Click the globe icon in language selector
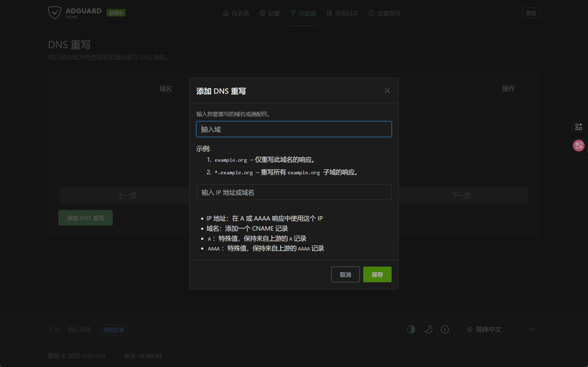Image resolution: width=588 pixels, height=367 pixels. tap(470, 329)
